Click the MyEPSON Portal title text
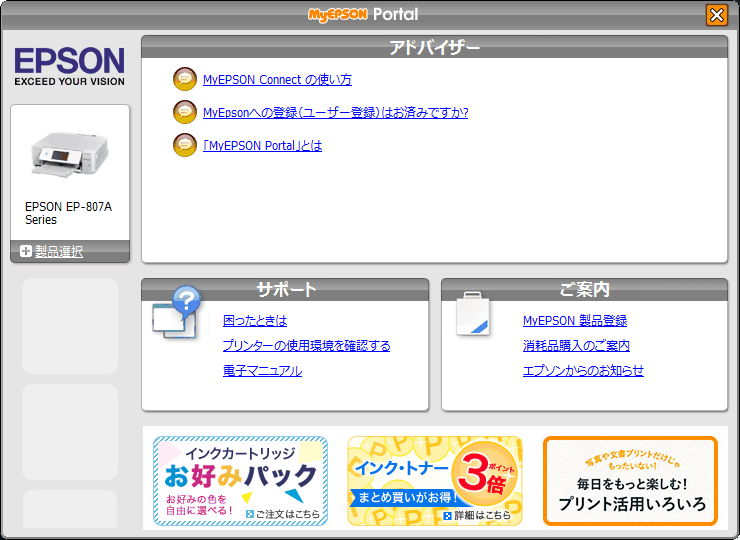The image size is (740, 540). pyautogui.click(x=363, y=15)
